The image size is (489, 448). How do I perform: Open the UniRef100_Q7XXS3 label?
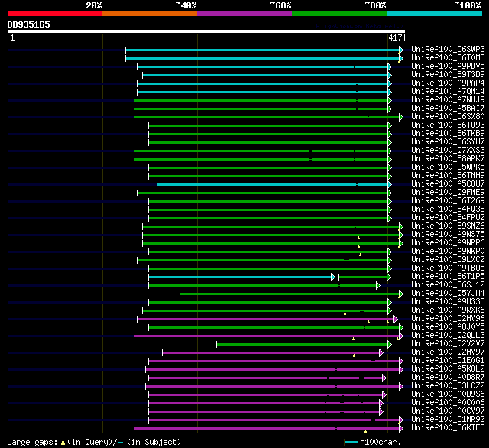pyautogui.click(x=448, y=151)
